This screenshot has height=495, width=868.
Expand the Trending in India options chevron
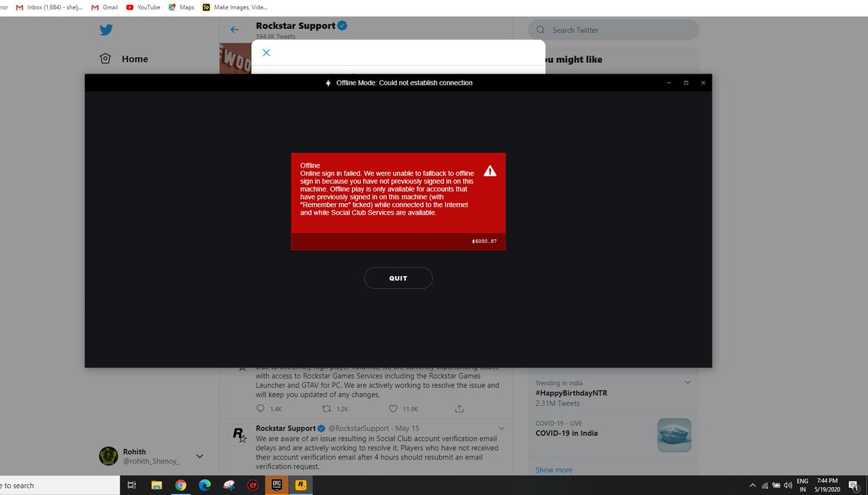pyautogui.click(x=687, y=382)
